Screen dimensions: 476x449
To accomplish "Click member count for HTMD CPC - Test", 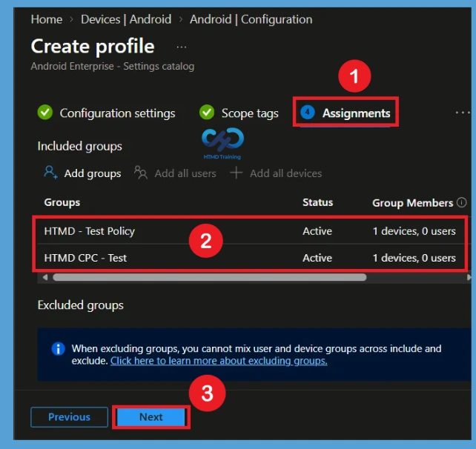I will (x=414, y=258).
